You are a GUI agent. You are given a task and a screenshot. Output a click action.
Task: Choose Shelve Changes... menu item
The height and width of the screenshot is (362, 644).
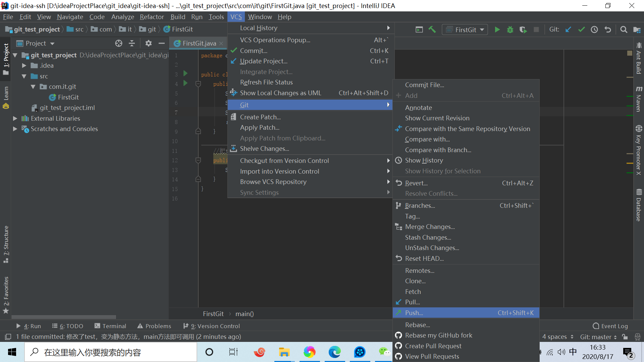(x=310, y=148)
